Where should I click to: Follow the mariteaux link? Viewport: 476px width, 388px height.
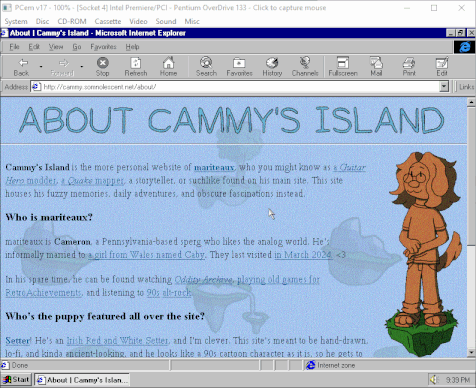coord(214,167)
